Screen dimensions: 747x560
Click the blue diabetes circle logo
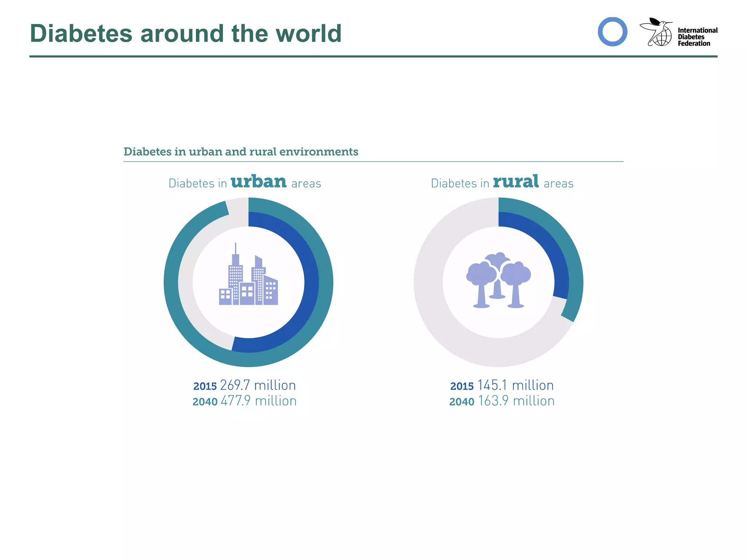[612, 32]
